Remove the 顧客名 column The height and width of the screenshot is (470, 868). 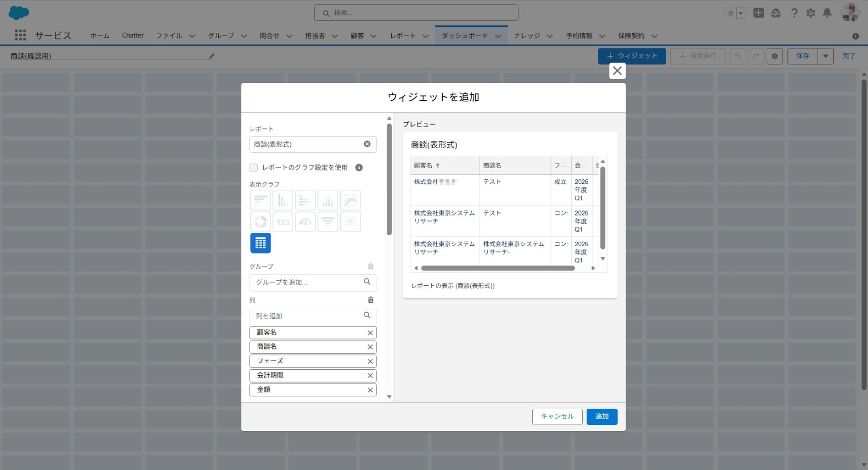point(370,333)
